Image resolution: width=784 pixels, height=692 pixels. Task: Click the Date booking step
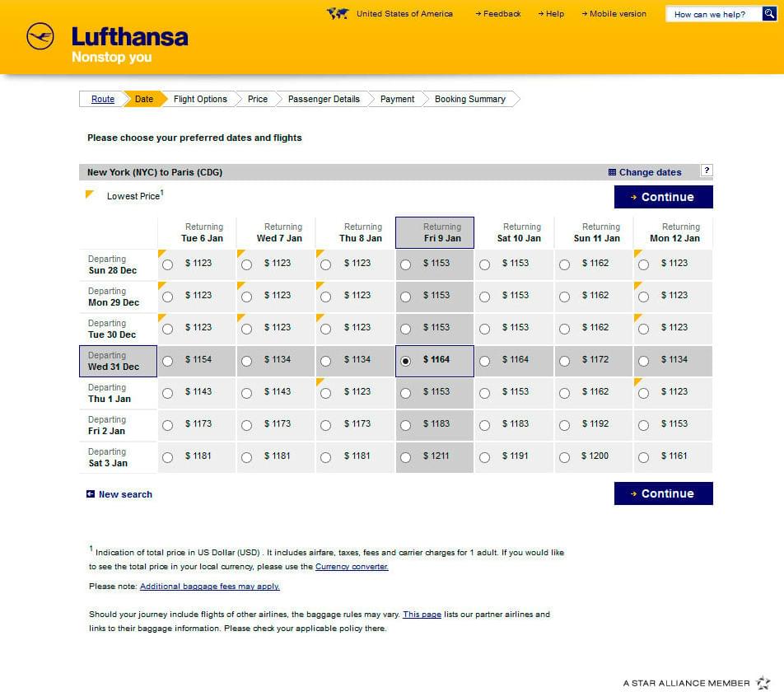coord(144,99)
